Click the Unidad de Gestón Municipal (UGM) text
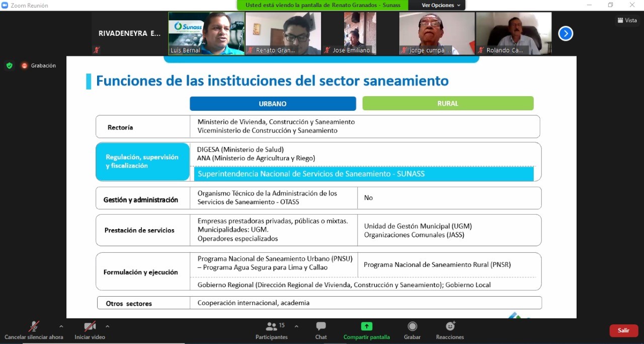This screenshot has height=344, width=644. 418,226
